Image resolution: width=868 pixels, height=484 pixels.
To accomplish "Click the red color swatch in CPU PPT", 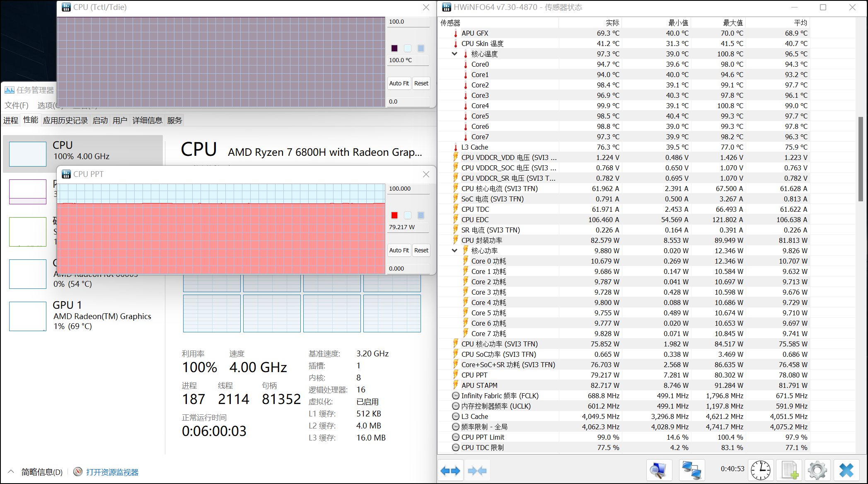I will coord(394,215).
